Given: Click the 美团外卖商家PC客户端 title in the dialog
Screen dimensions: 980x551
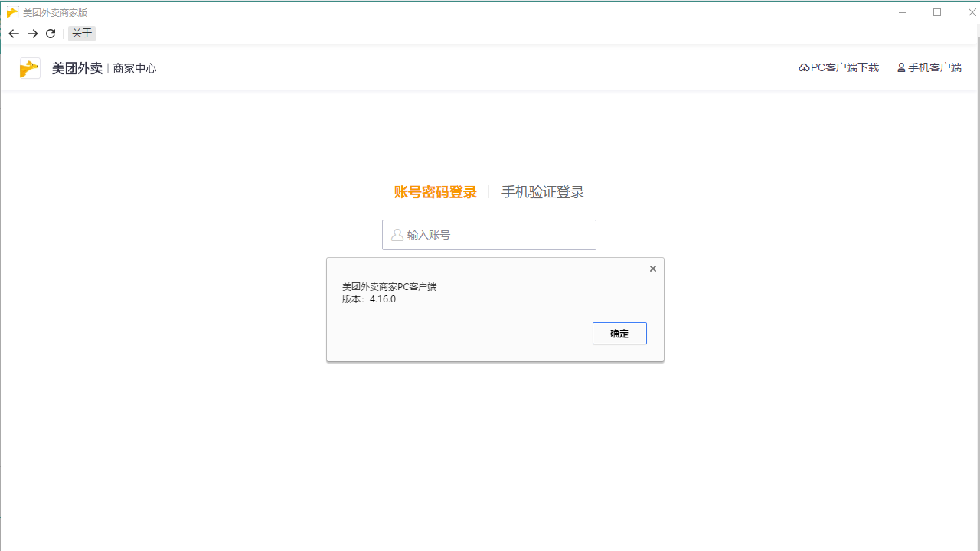Looking at the screenshot, I should pos(390,285).
